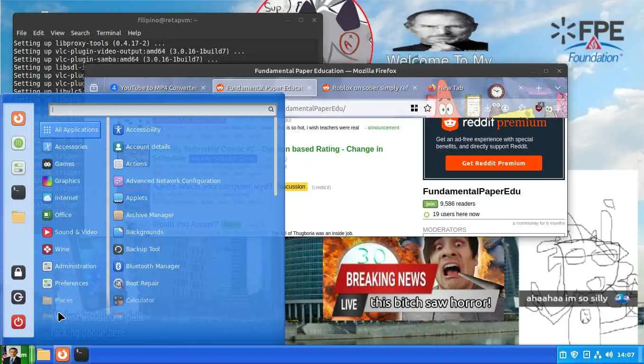The image size is (644, 364).
Task: Open a new Firefox tab with plus button
Action: (538, 88)
